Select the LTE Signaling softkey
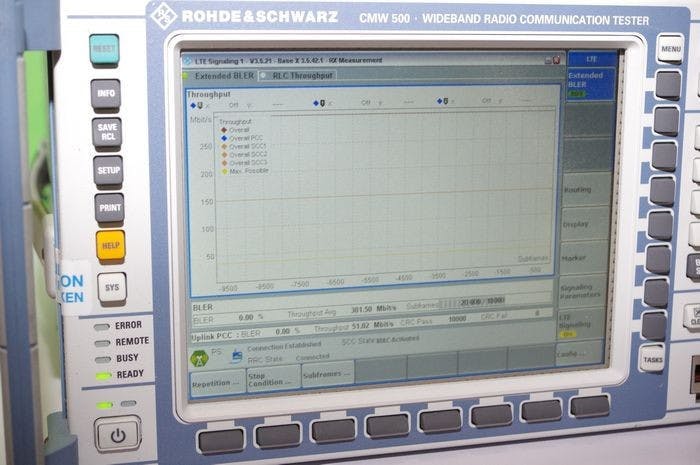Image resolution: width=700 pixels, height=465 pixels. coord(579,325)
